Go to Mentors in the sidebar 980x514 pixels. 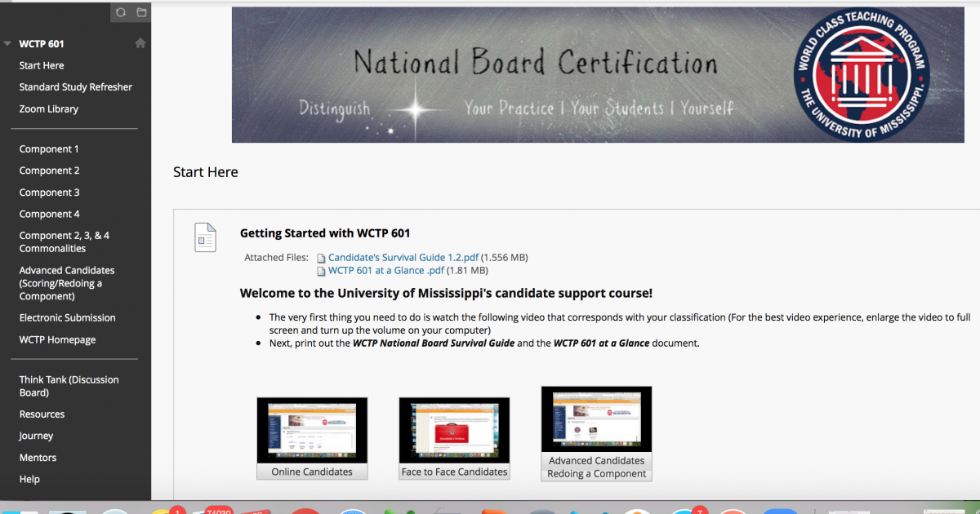(x=38, y=458)
